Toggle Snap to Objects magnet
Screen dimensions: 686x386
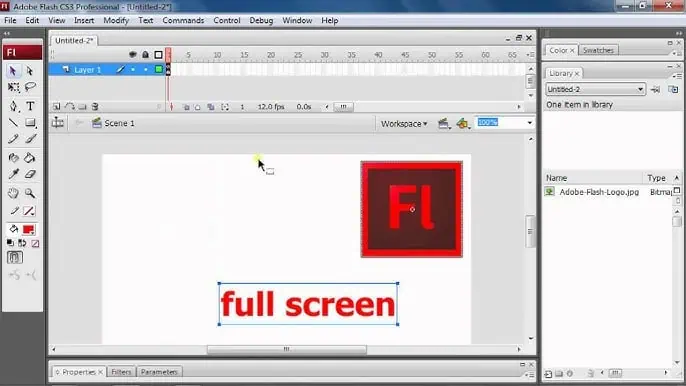[14, 257]
